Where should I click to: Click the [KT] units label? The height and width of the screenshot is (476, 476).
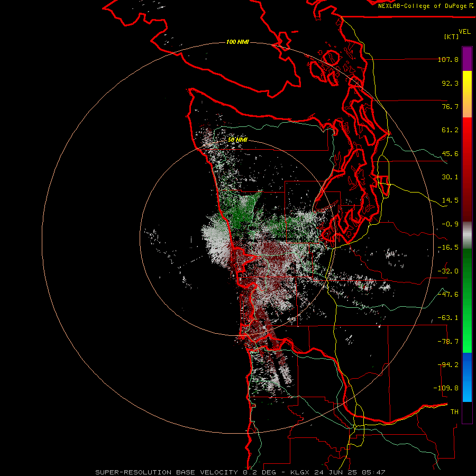pos(452,36)
